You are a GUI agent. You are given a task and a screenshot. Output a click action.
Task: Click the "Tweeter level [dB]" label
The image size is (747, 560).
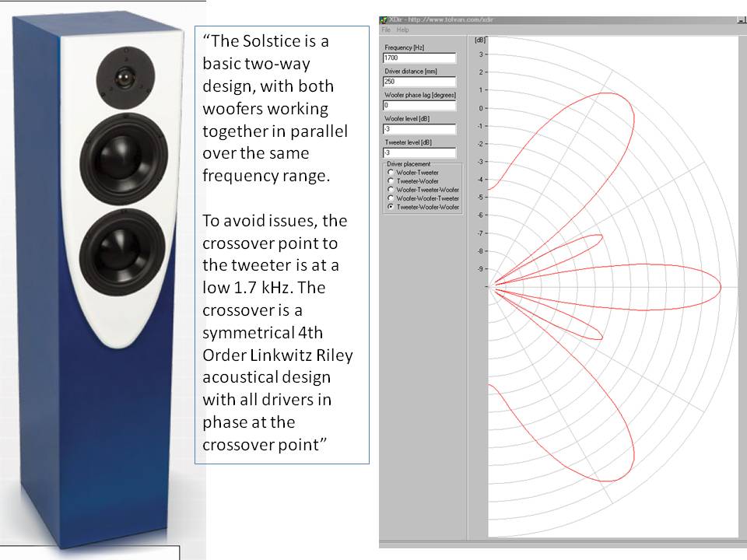[409, 142]
